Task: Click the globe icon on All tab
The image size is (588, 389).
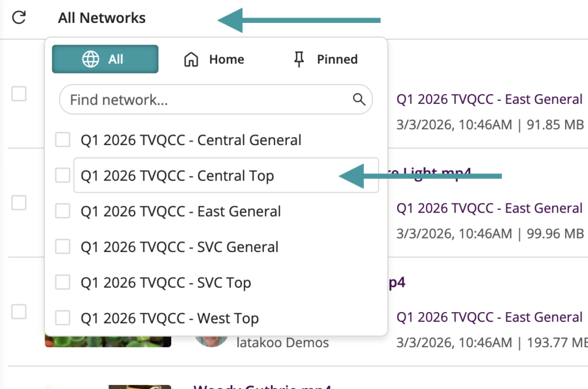Action: [x=90, y=59]
